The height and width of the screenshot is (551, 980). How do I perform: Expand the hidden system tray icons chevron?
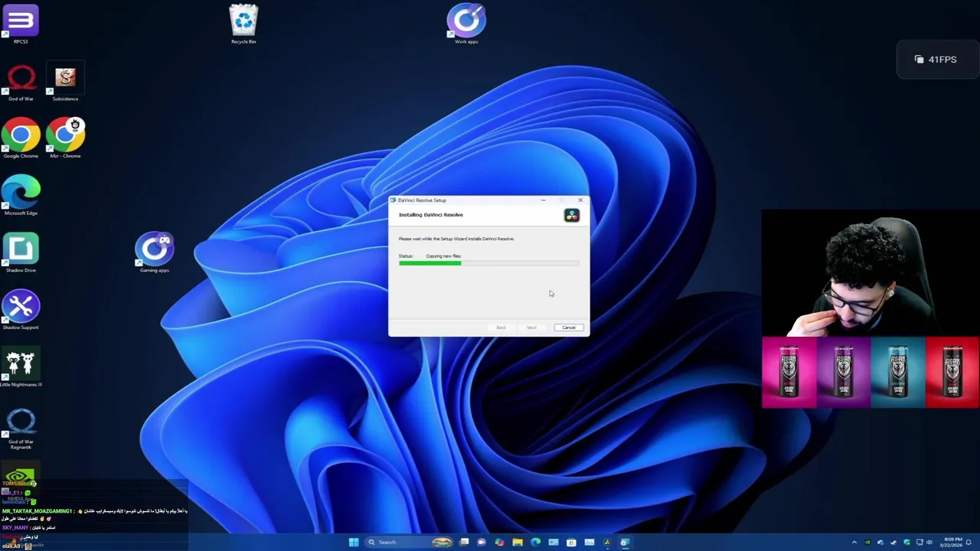click(x=854, y=543)
